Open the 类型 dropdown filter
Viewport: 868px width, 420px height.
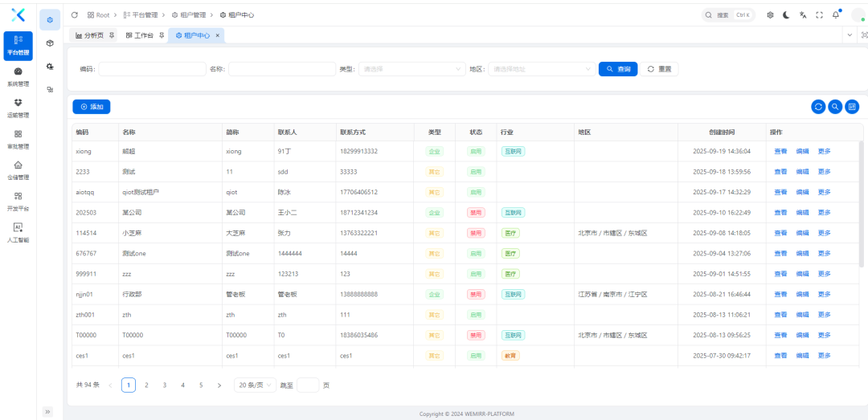(410, 69)
